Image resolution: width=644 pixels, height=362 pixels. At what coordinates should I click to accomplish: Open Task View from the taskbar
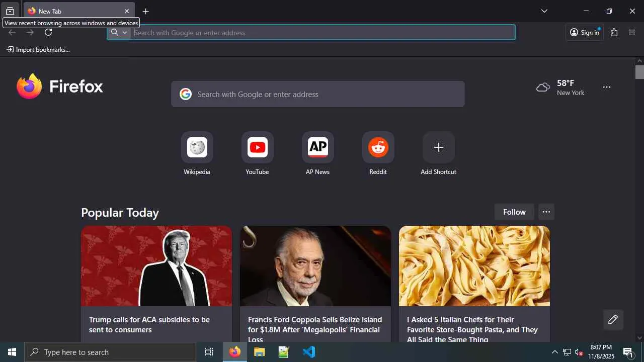(x=209, y=352)
